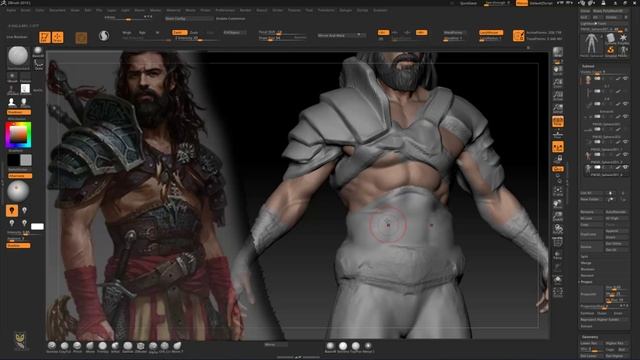Collapse the Project section
Viewport: 640px width, 360px height.
coord(587,282)
